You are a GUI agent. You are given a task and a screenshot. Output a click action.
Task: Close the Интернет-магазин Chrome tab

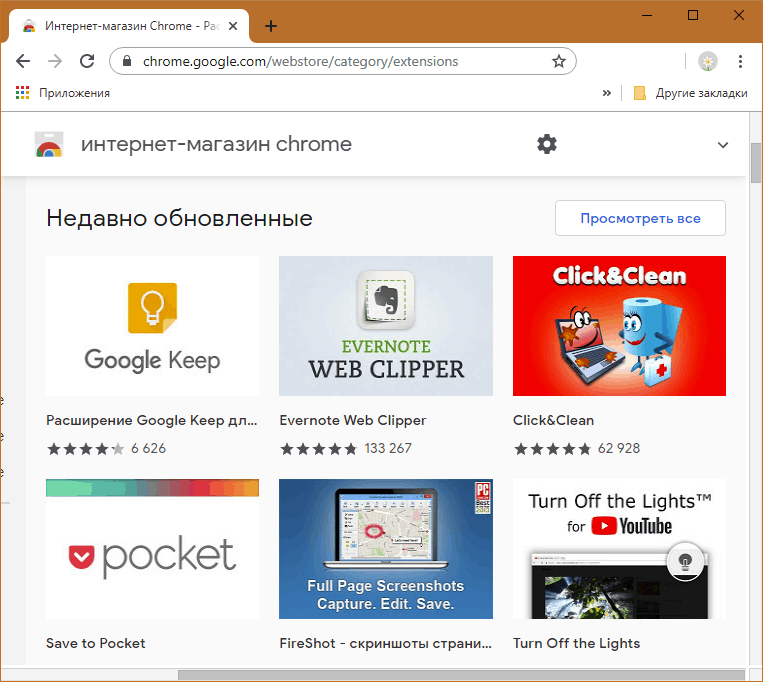click(x=233, y=26)
